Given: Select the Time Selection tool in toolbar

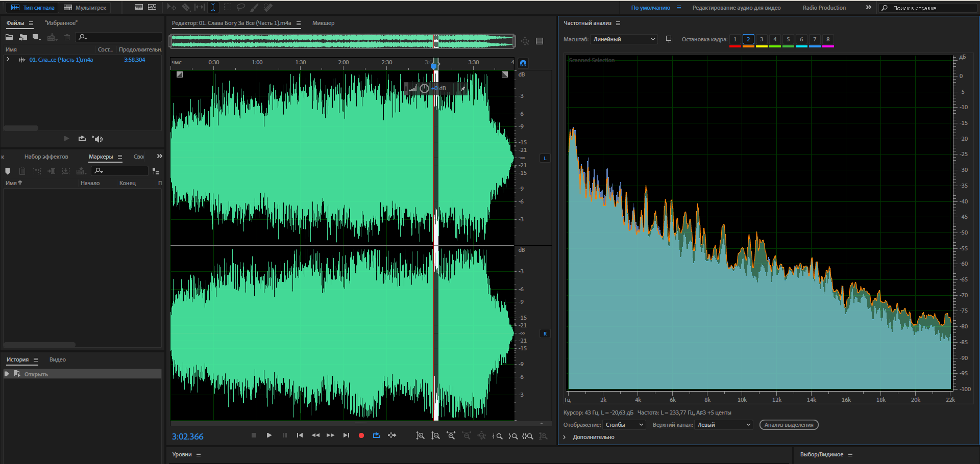Looking at the screenshot, I should [x=213, y=7].
